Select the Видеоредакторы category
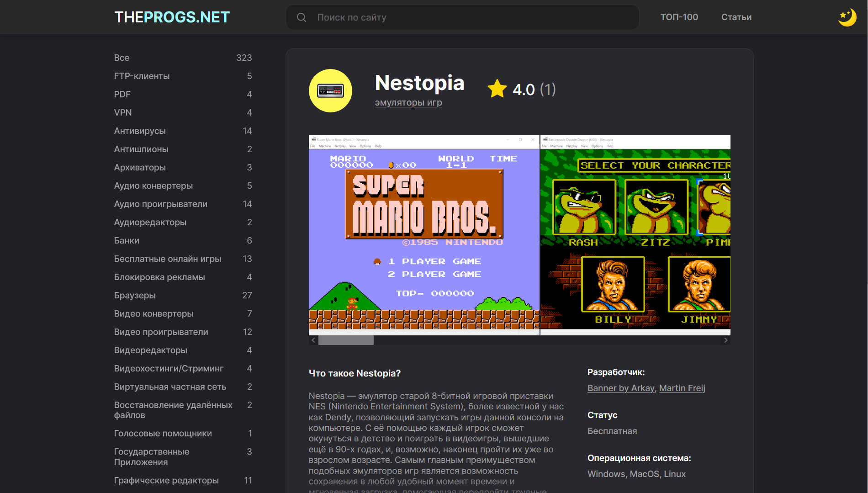 183,350
